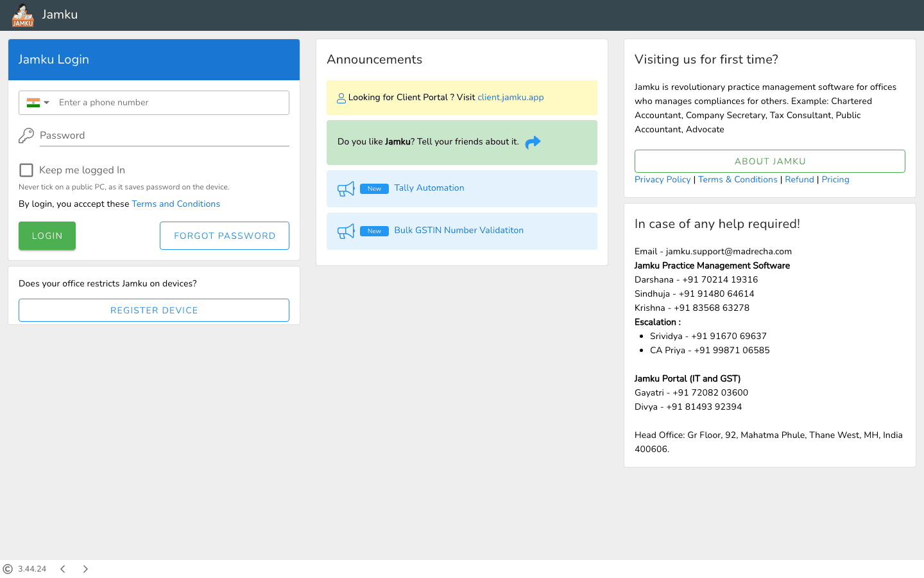Image resolution: width=924 pixels, height=578 pixels.
Task: Click the user icon in Client Portal notice
Action: tap(341, 98)
